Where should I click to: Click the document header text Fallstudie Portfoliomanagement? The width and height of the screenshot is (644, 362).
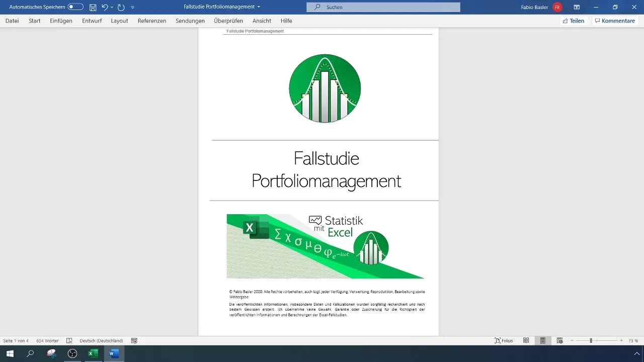pos(255,31)
